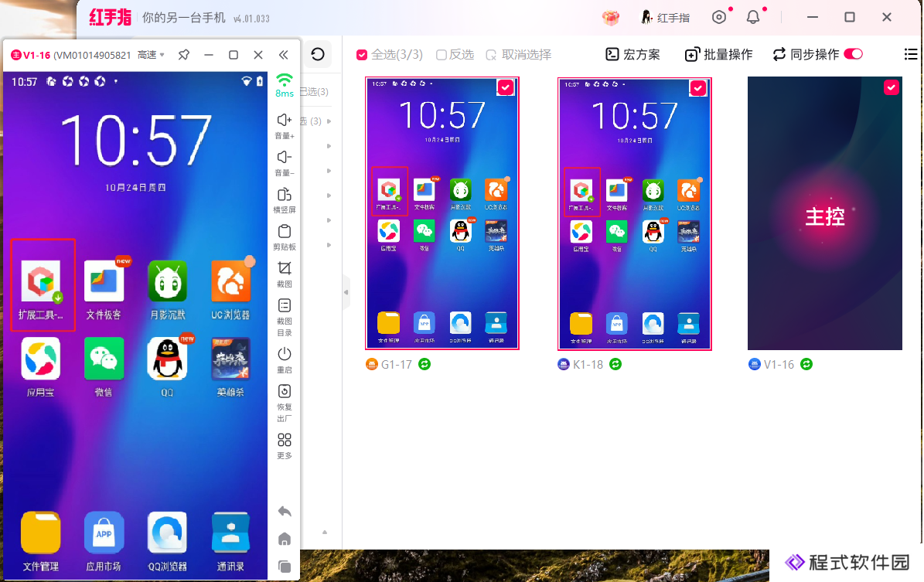
Task: Switch the device list view layout
Action: click(x=910, y=54)
